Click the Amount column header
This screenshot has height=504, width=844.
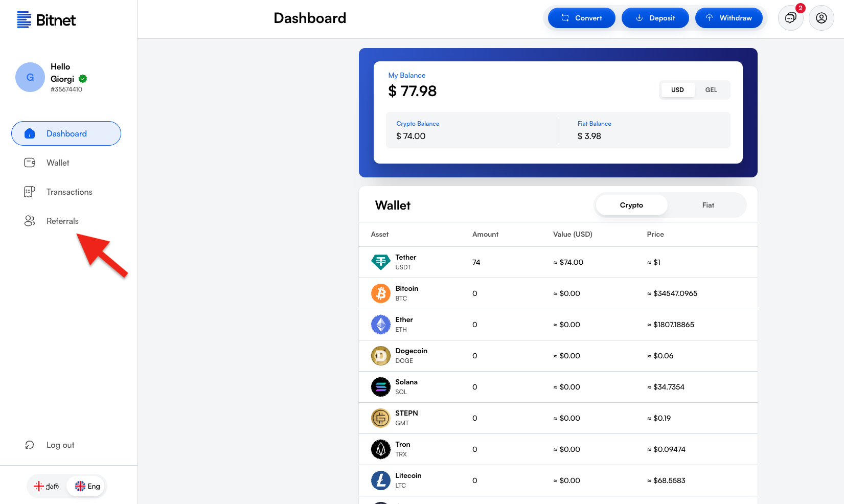click(x=485, y=234)
